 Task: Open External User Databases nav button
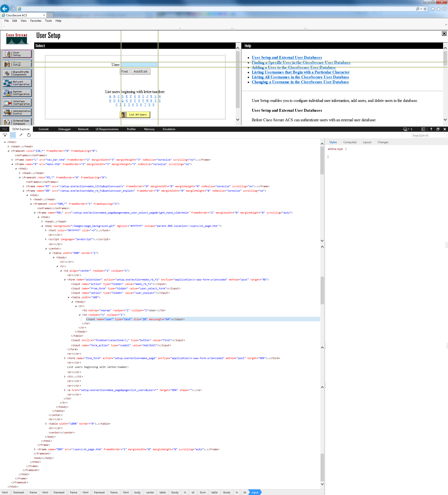[17, 122]
